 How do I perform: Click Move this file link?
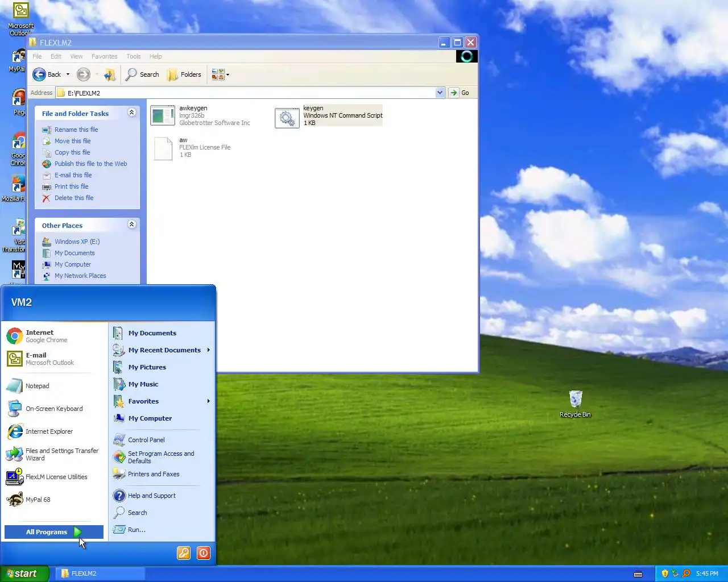pos(72,141)
